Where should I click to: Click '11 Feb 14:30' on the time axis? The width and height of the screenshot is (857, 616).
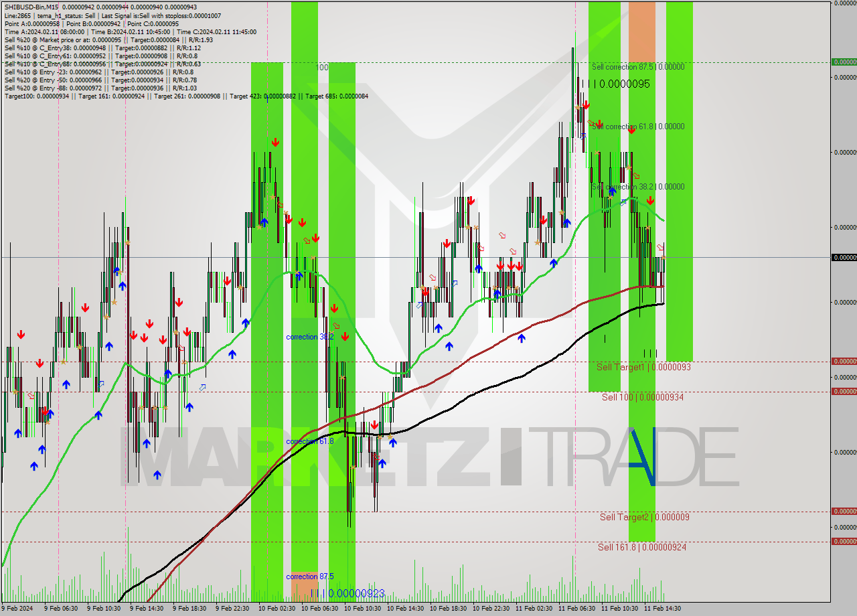(662, 609)
